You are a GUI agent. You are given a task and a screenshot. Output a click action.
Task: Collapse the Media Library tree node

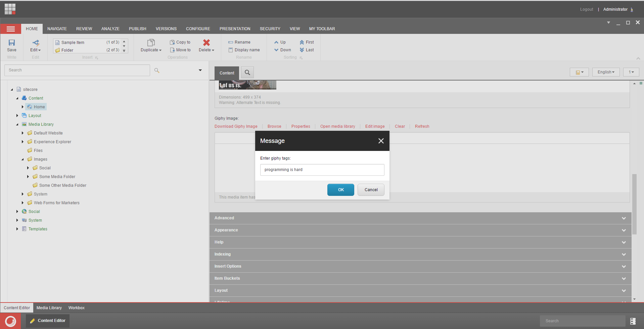click(x=17, y=124)
